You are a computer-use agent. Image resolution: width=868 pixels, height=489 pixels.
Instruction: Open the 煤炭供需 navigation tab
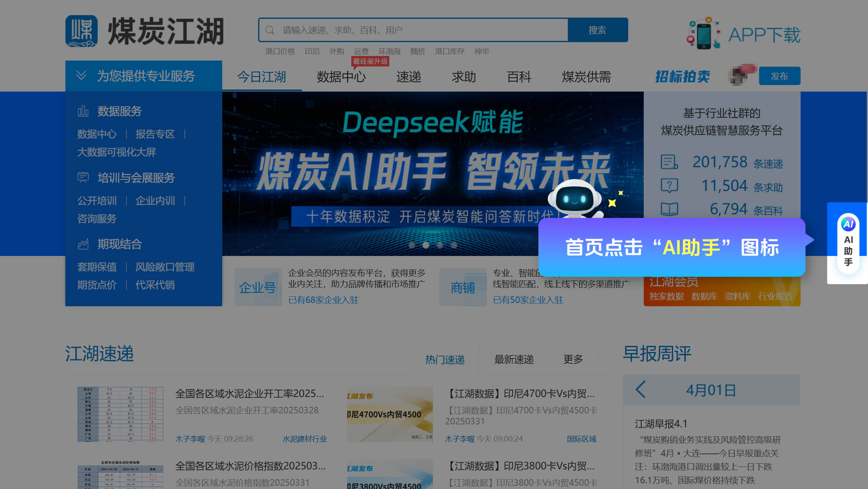tap(587, 76)
